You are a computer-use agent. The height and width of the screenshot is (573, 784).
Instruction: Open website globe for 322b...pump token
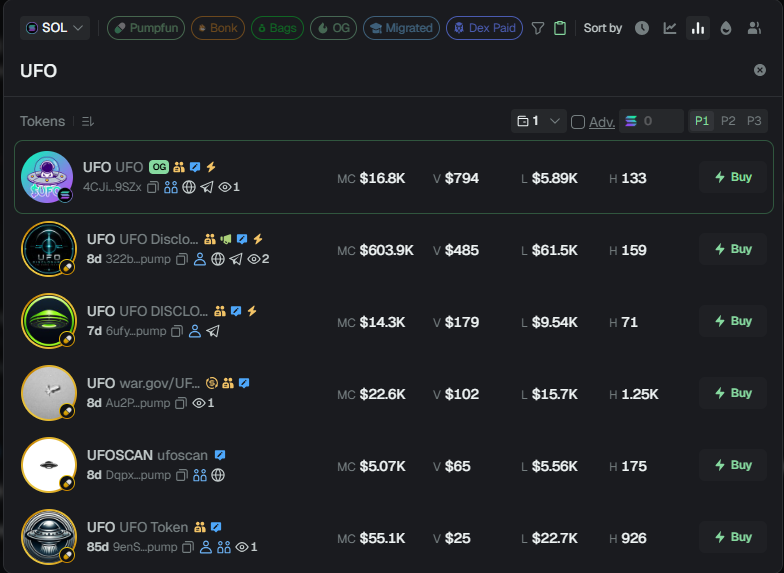pos(218,259)
